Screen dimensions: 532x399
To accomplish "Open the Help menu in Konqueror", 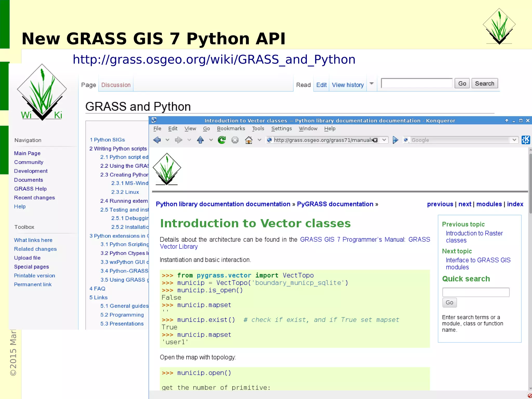I will click(330, 129).
